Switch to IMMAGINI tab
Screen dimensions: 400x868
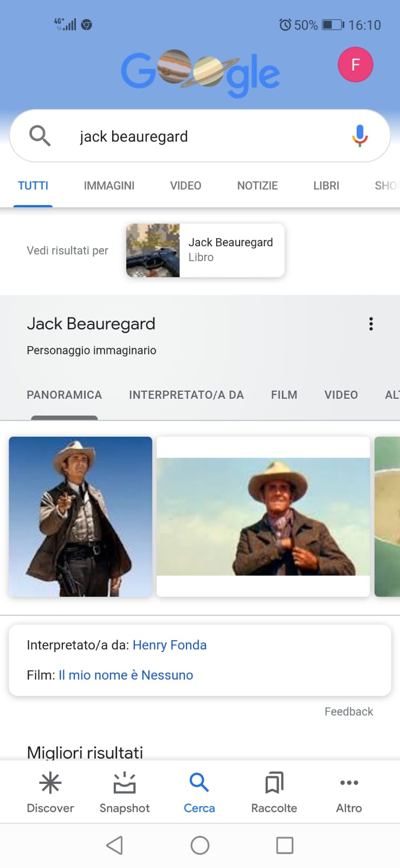click(109, 186)
